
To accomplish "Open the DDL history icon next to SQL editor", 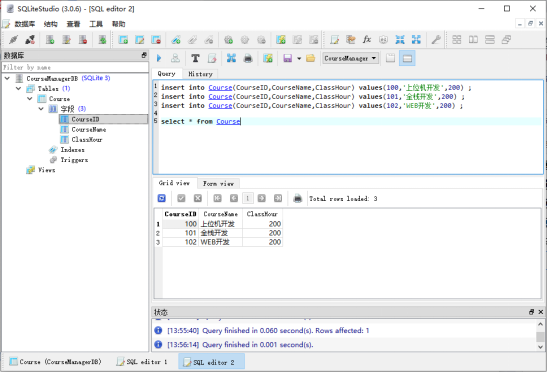I will 351,40.
